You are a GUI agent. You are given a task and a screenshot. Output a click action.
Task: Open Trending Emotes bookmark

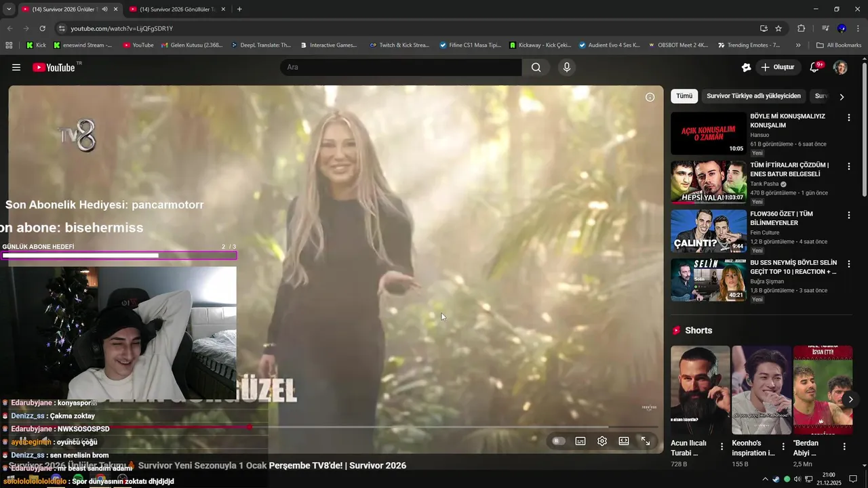tap(748, 45)
